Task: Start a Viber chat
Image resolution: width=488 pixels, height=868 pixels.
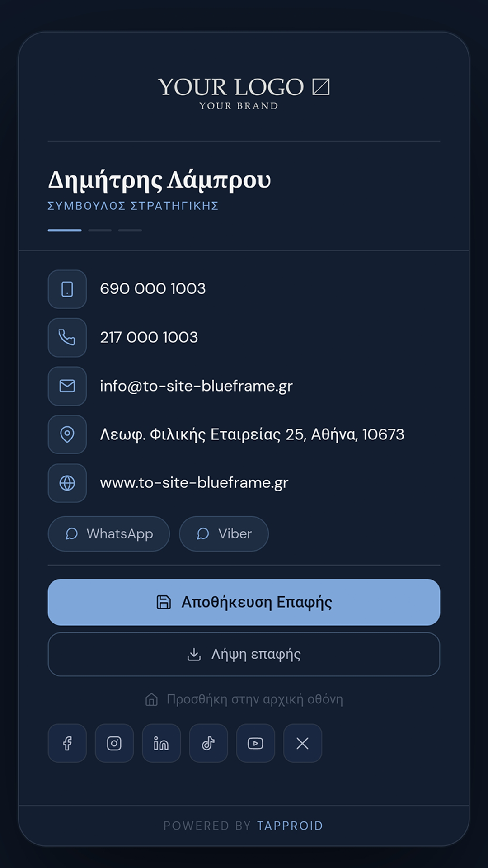Action: click(x=224, y=534)
